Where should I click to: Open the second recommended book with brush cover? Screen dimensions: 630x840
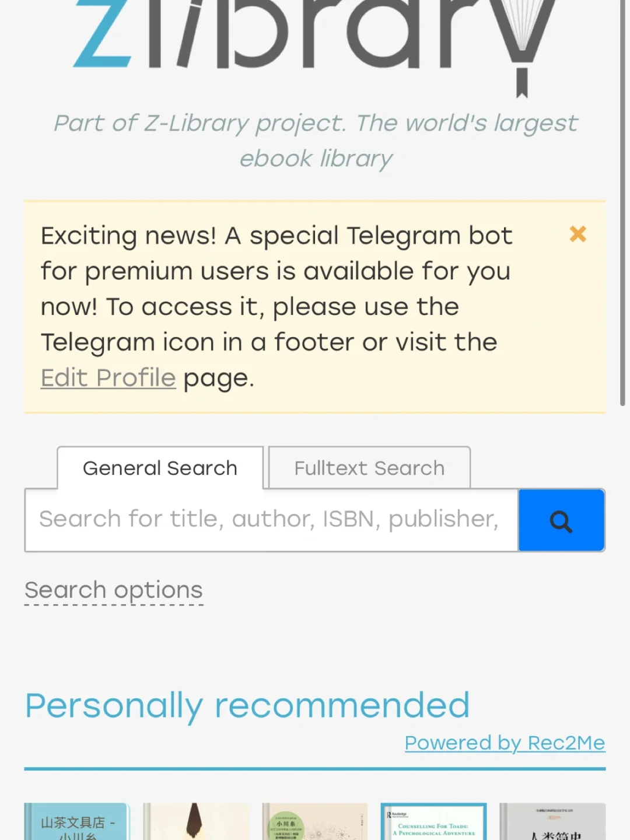(196, 821)
